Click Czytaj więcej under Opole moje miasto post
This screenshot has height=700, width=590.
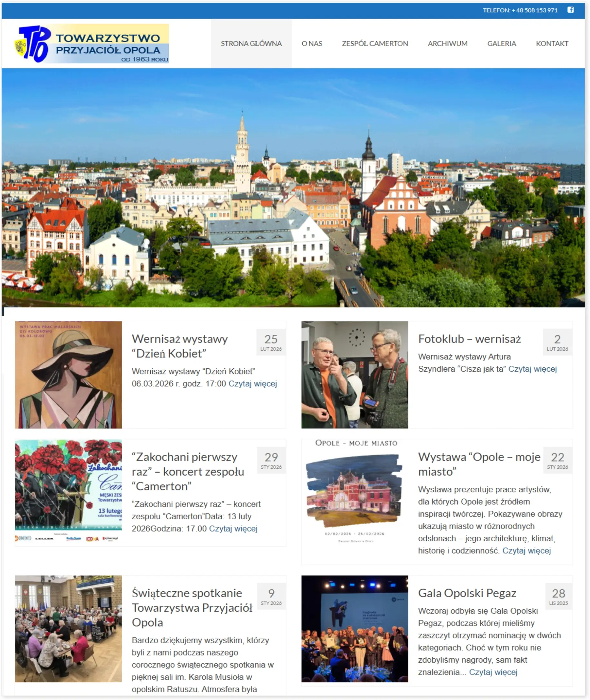pyautogui.click(x=526, y=551)
